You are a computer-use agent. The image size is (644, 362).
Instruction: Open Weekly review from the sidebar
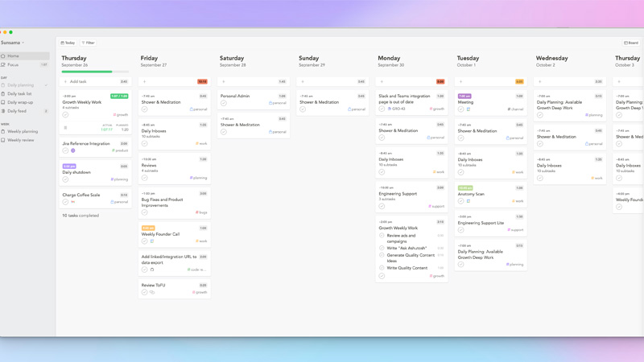click(x=21, y=140)
